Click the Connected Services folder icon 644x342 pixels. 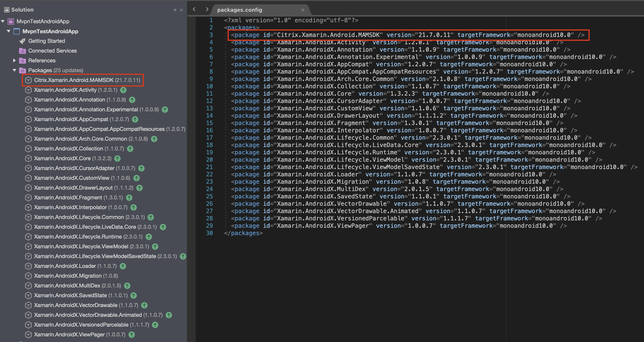(x=23, y=51)
